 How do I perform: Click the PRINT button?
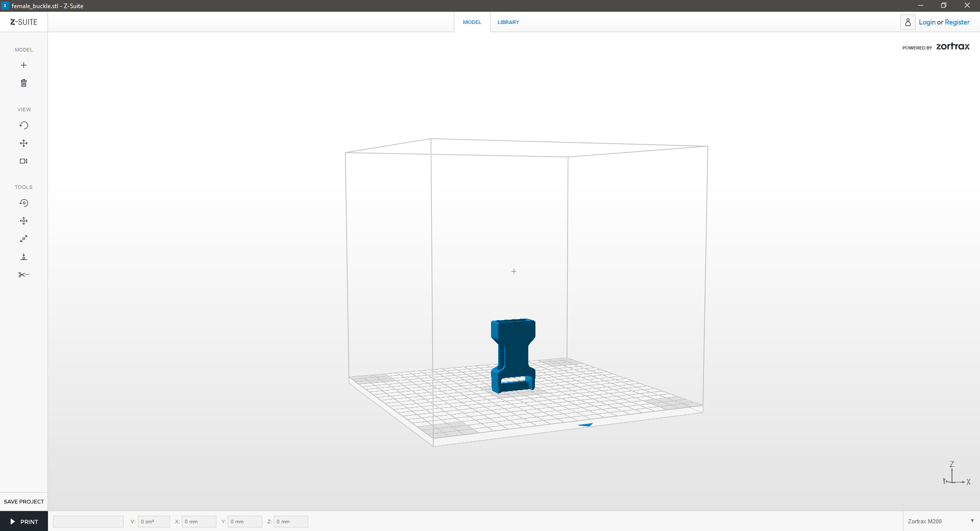pos(24,522)
